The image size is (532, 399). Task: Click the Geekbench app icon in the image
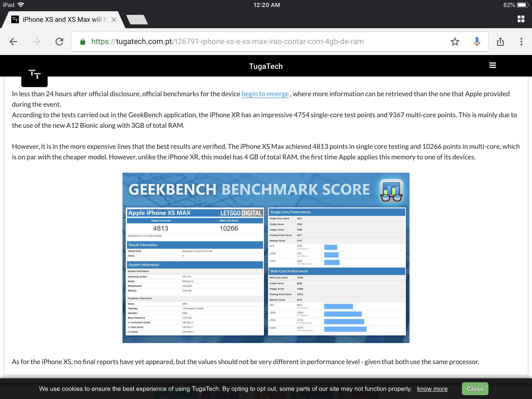tap(391, 191)
